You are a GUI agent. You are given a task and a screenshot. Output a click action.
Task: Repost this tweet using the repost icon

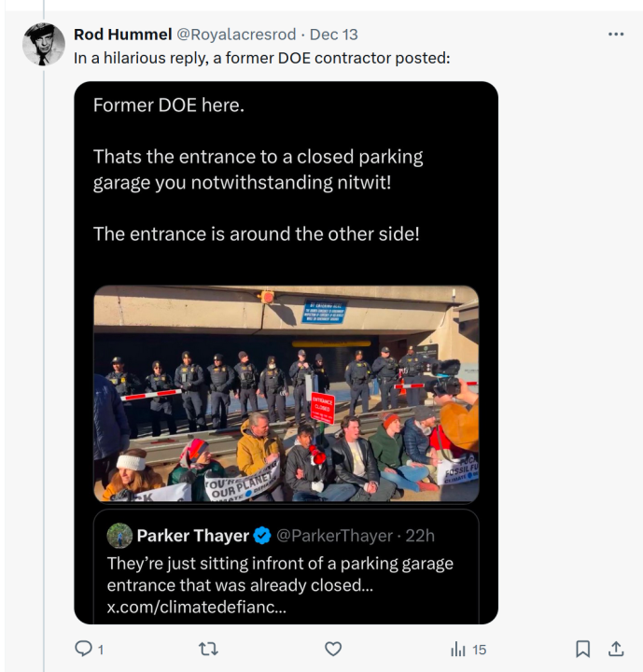(209, 649)
